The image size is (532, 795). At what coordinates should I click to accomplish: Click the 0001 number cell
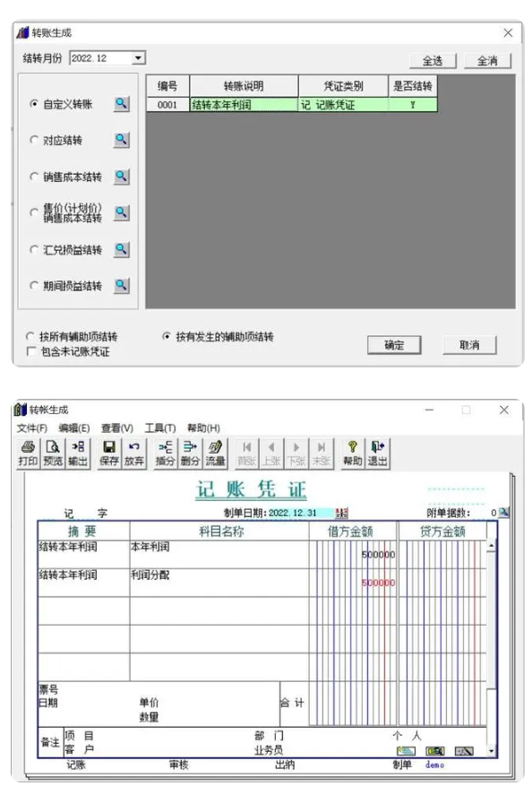(x=167, y=105)
